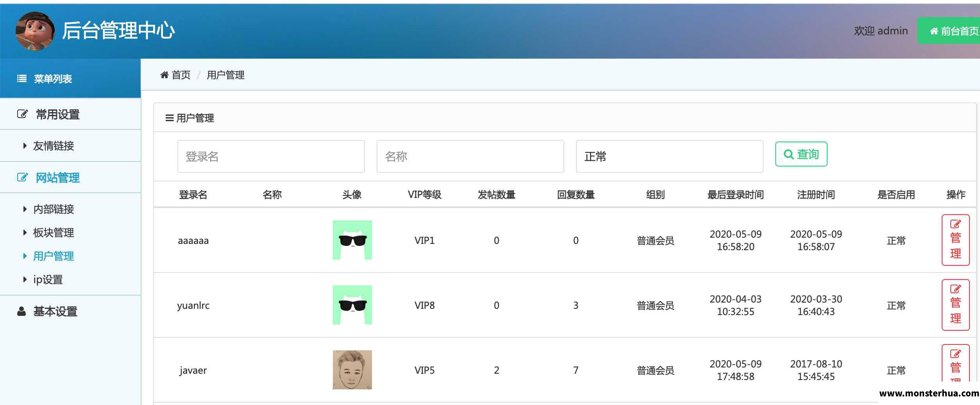Click the VIP等级 column header
The width and height of the screenshot is (980, 405).
pos(424,194)
